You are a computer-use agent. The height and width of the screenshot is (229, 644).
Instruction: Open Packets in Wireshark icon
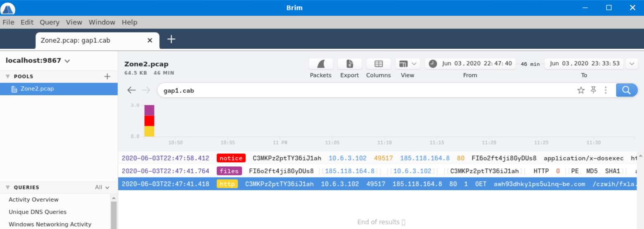[x=321, y=64]
